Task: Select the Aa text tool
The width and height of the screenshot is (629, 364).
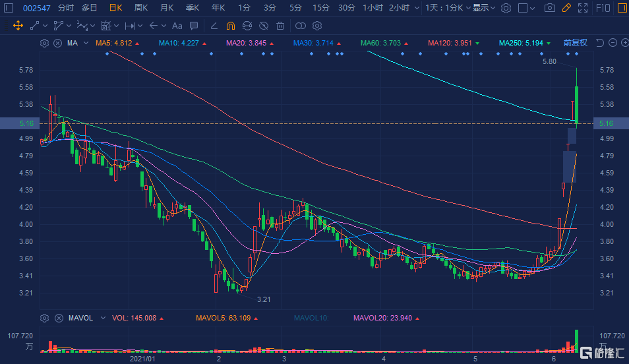Action: [177, 26]
